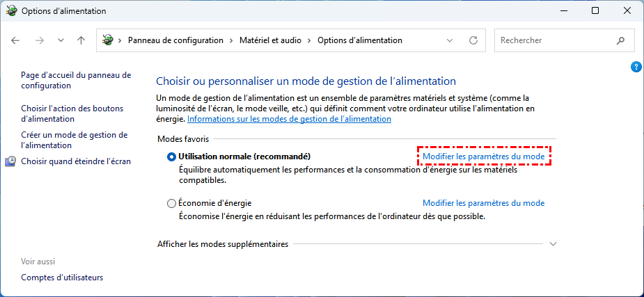Open the blue help question mark
This screenshot has width=644, height=297.
pyautogui.click(x=635, y=67)
